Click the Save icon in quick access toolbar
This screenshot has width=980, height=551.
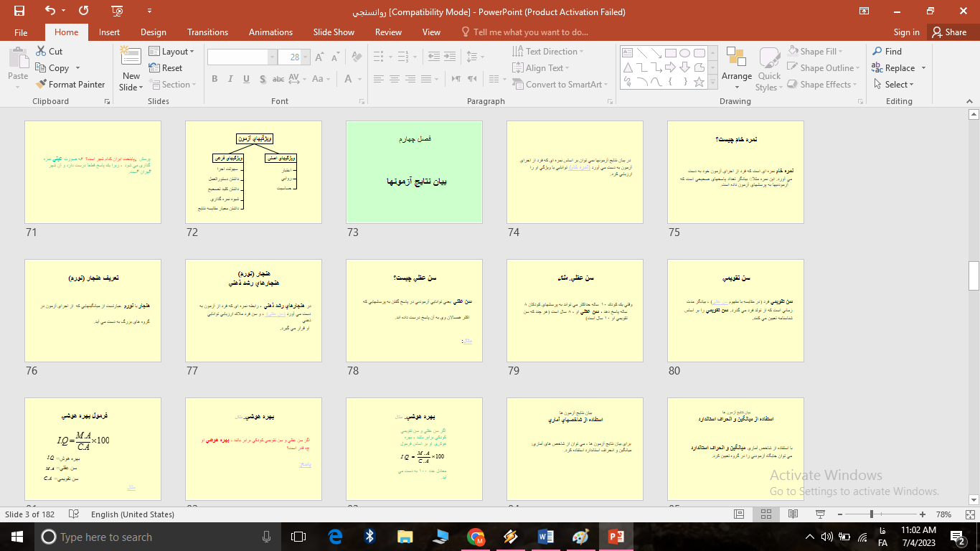click(x=19, y=11)
